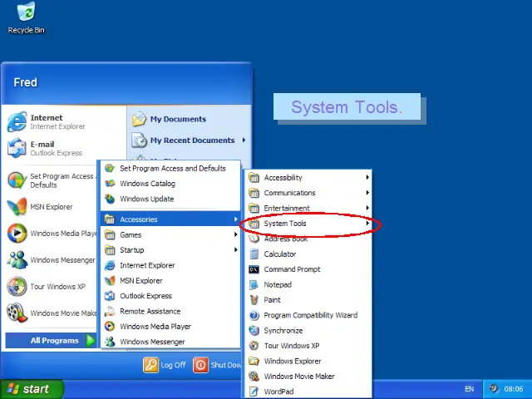Click the Shut Down label

pos(225,365)
